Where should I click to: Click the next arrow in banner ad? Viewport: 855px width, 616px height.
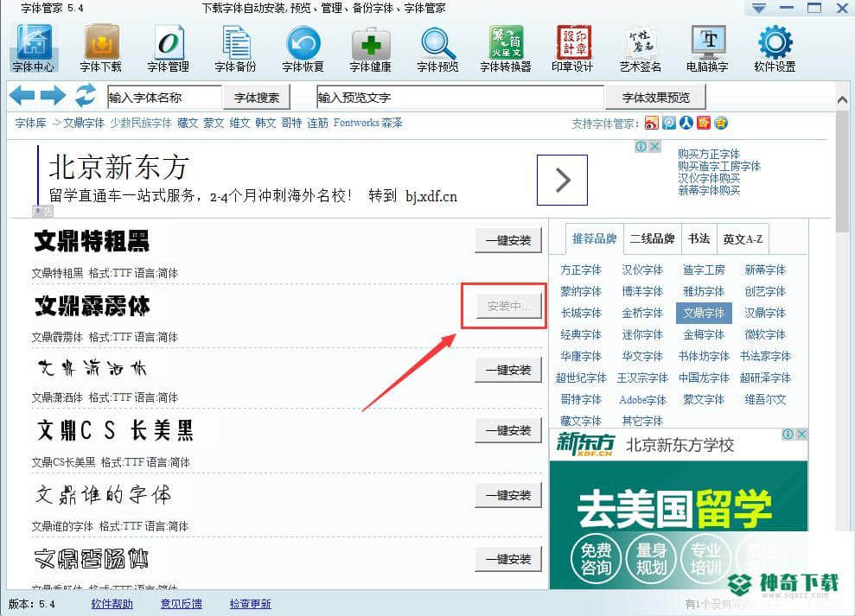[x=562, y=180]
